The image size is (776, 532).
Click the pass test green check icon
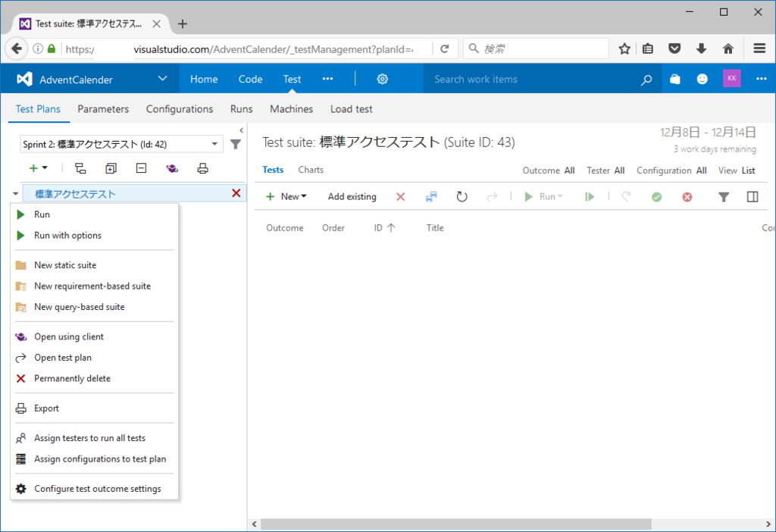click(656, 197)
